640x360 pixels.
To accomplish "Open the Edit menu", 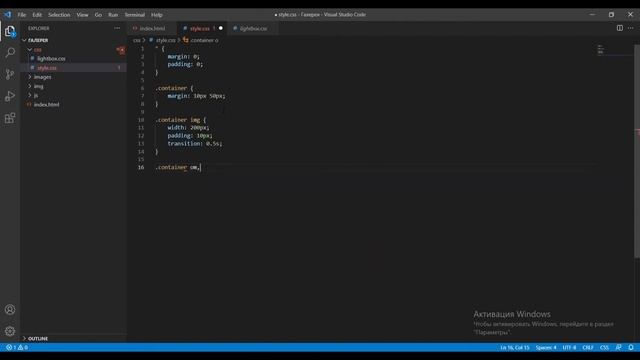I will coord(37,15).
